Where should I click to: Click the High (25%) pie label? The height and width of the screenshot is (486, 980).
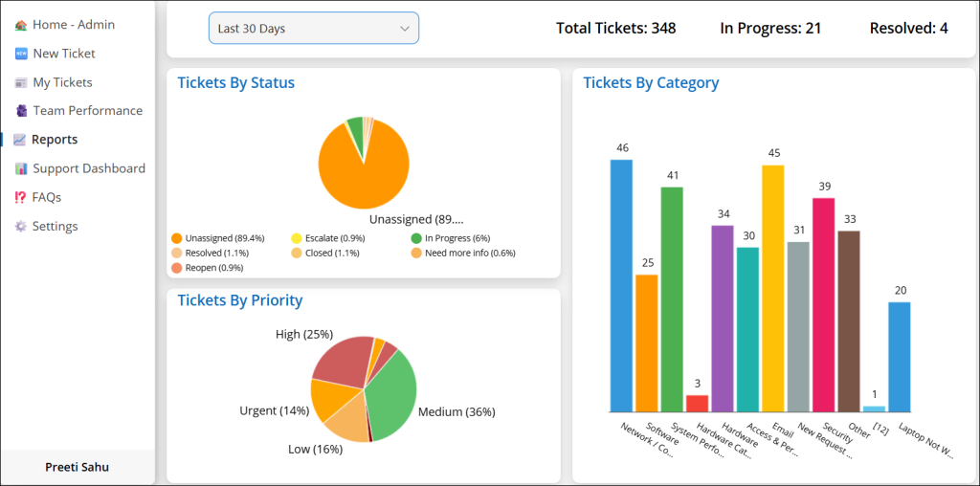[304, 334]
